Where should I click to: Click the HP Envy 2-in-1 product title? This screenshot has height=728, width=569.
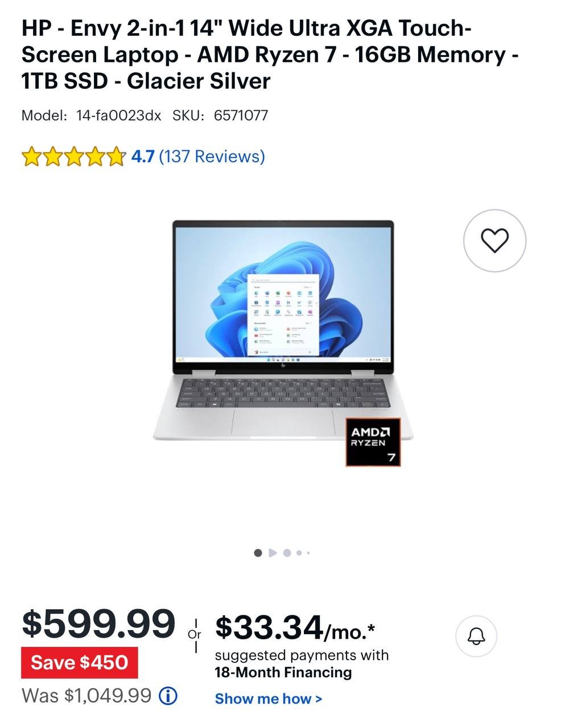(270, 55)
